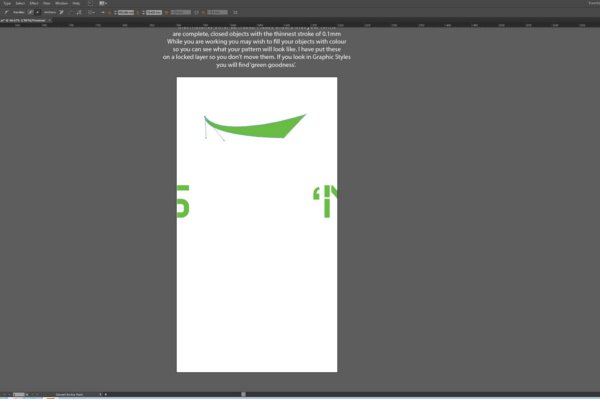Click the greyed height input field

point(217,12)
